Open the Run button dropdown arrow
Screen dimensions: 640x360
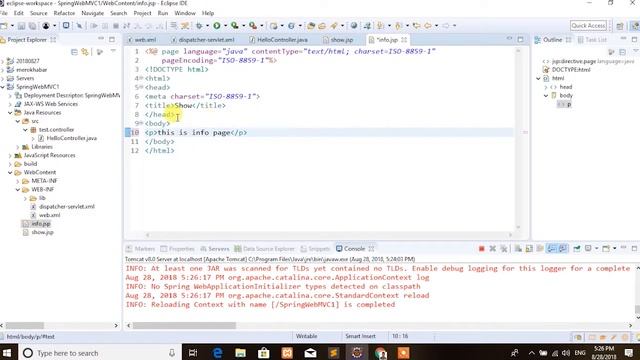tap(225, 26)
